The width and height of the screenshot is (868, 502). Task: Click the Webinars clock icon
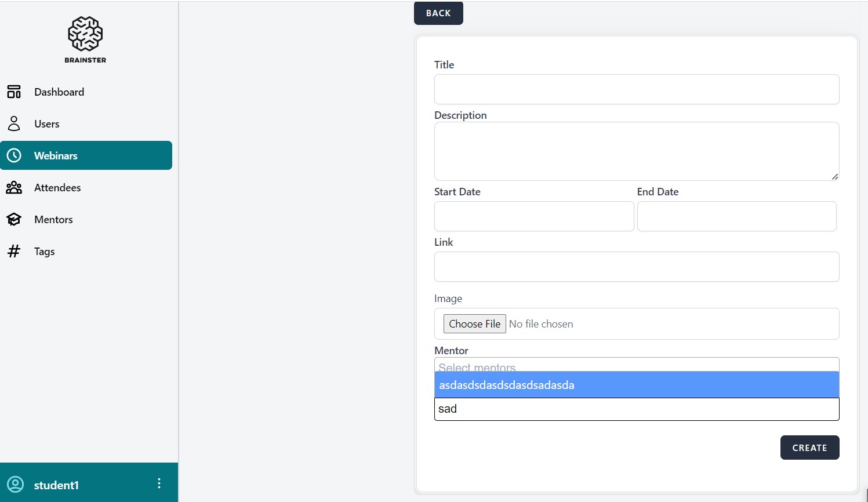pyautogui.click(x=14, y=155)
